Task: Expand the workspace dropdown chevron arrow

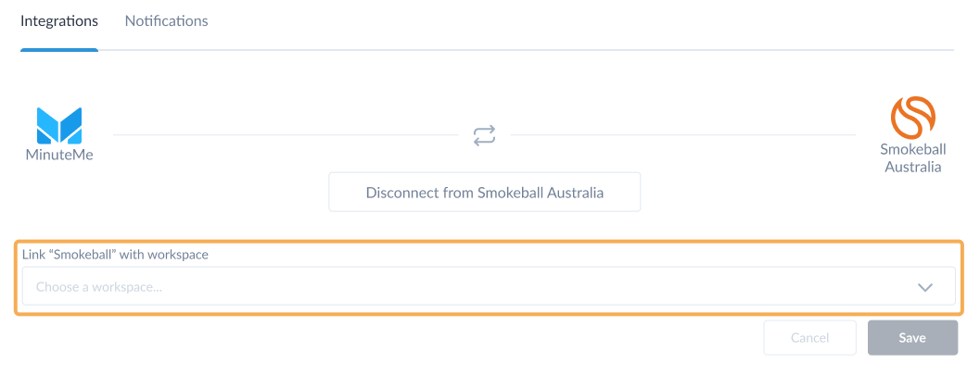Action: [925, 287]
